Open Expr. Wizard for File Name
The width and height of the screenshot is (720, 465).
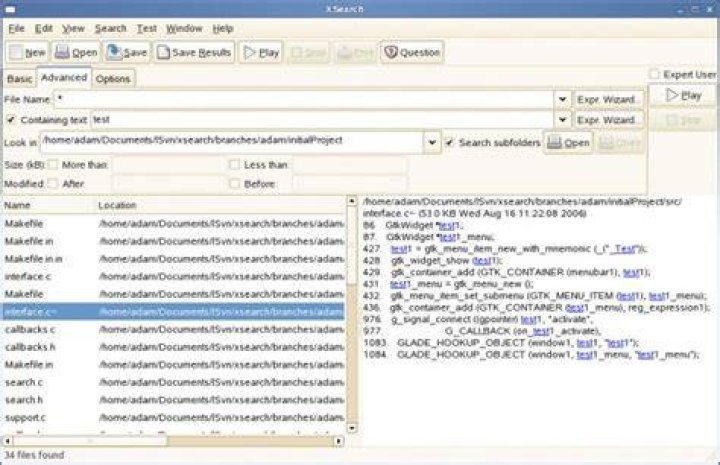tap(608, 99)
